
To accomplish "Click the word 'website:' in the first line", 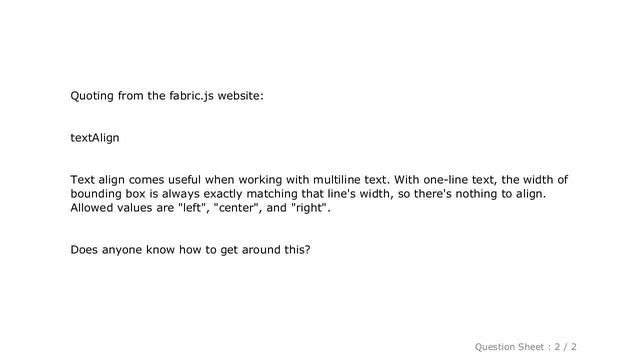I will (x=240, y=96).
